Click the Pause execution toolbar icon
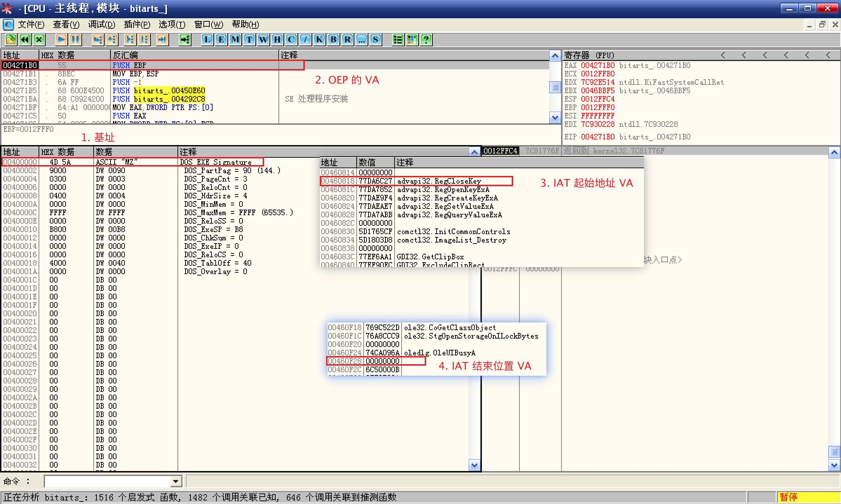Viewport: 841px width, 504px height. click(75, 40)
